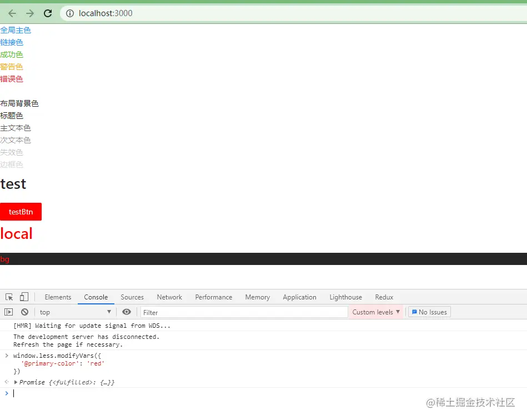Click the HMR waiting console message

(92, 326)
